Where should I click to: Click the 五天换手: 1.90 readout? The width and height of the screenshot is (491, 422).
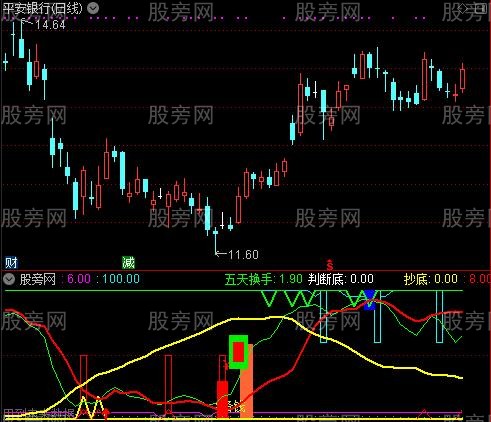point(263,279)
